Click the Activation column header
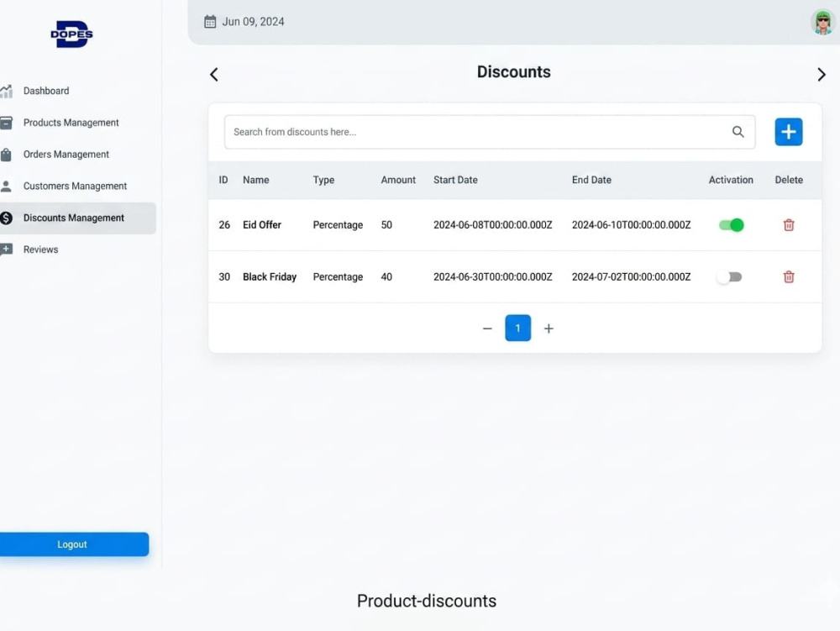This screenshot has height=631, width=840. (731, 180)
